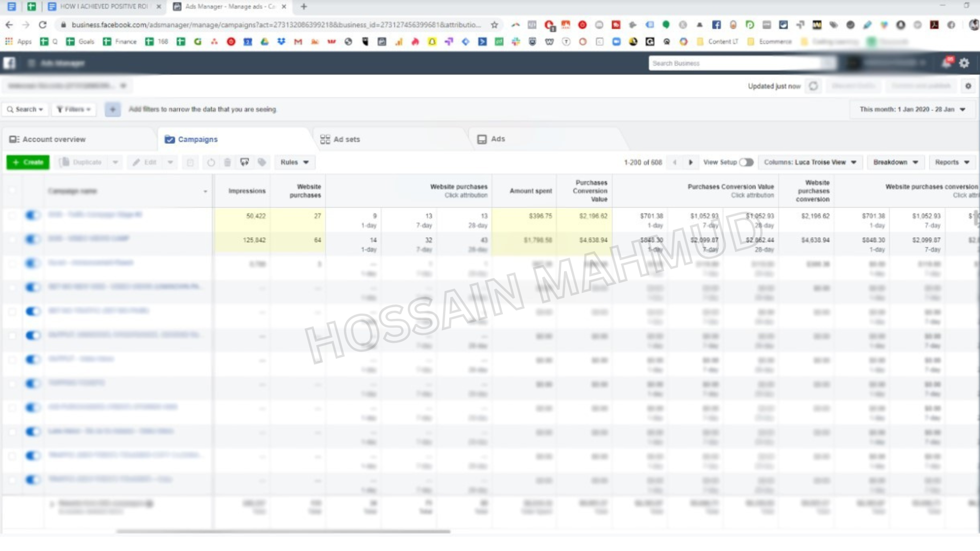Screen dimensions: 980x551
Task: Open the Ecommerce bookmark folder
Action: point(770,42)
